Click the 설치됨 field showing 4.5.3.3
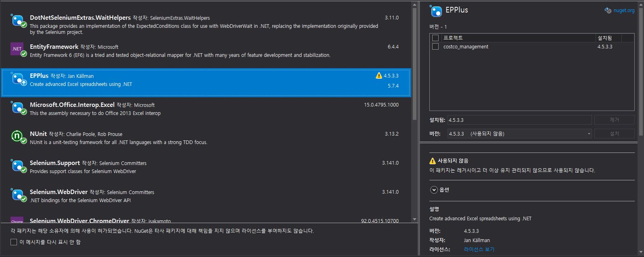Viewport: 644px width, 257px height. [519, 120]
